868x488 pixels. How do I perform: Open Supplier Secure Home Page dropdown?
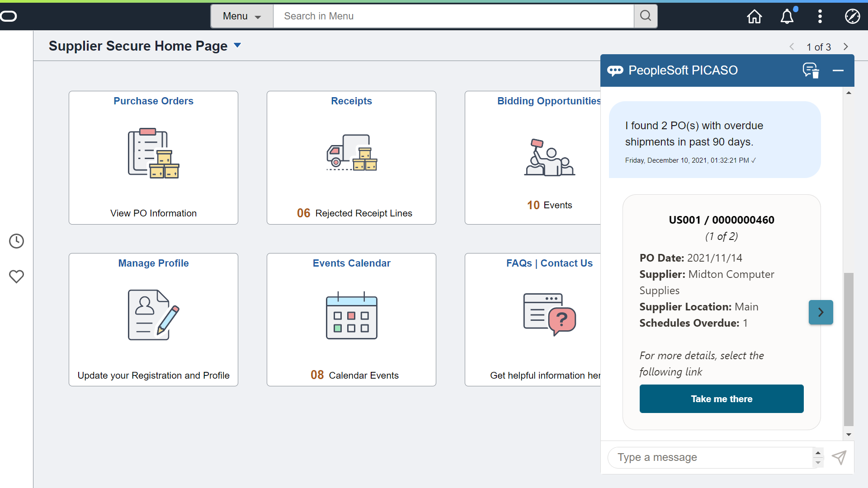(x=237, y=45)
